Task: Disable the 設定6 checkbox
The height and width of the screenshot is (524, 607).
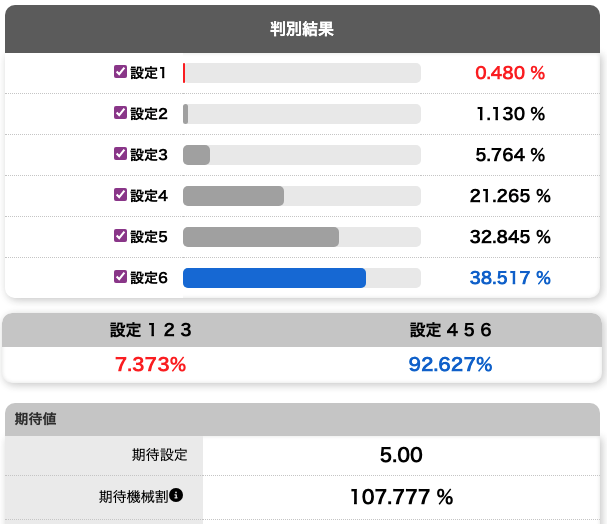Action: 120,277
